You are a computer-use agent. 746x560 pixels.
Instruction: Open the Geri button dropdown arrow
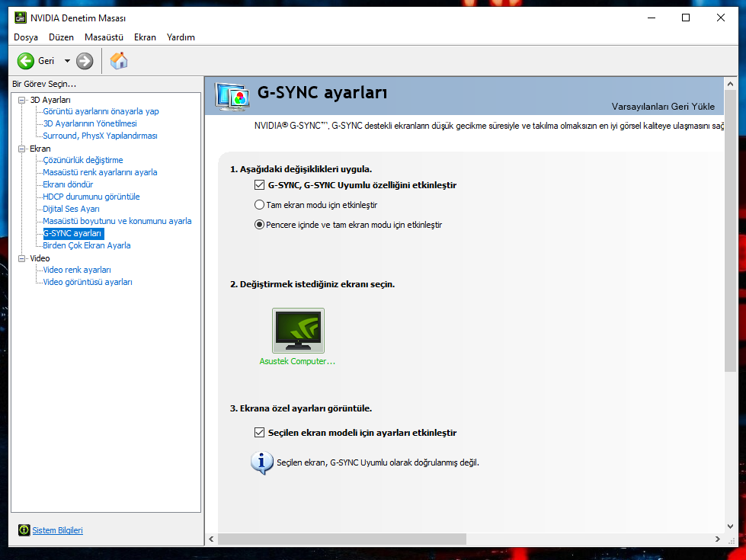click(66, 61)
